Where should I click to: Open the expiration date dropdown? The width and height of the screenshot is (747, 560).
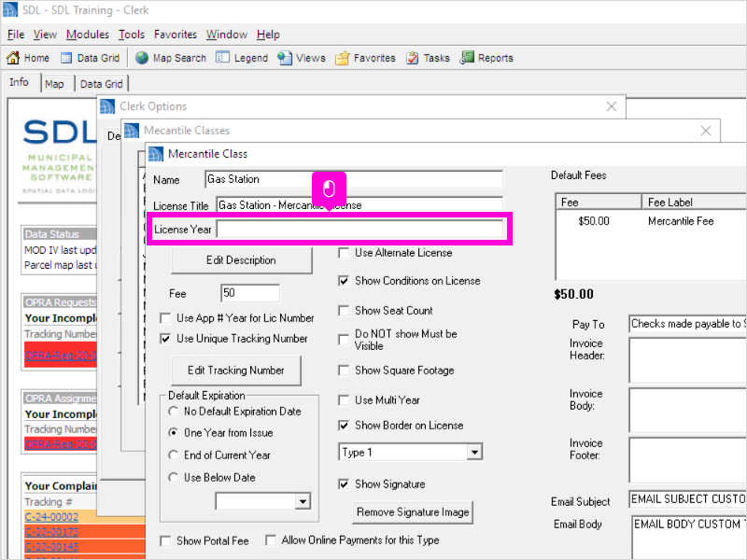coord(303,501)
